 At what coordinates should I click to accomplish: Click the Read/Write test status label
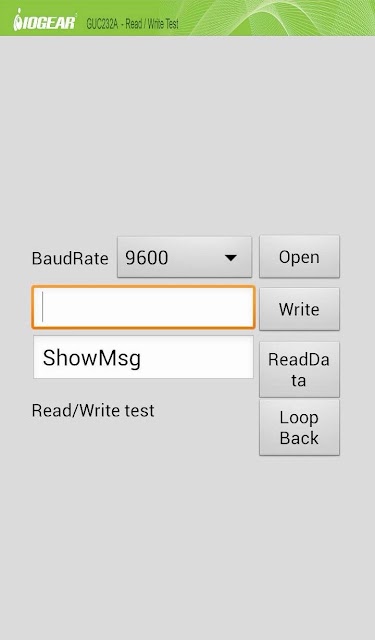click(x=93, y=410)
